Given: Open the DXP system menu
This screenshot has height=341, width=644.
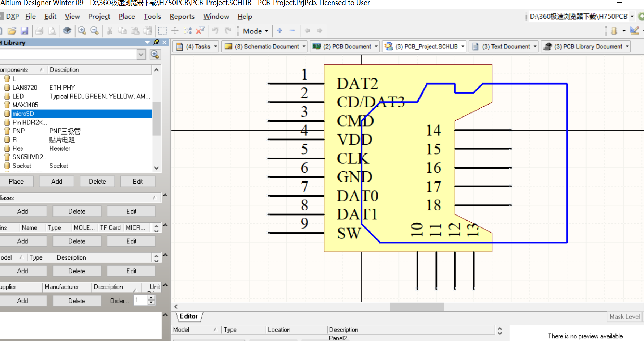Looking at the screenshot, I should [12, 17].
